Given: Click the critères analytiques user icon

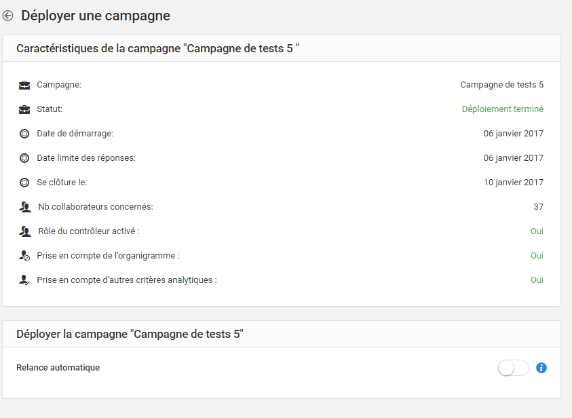Looking at the screenshot, I should coord(24,280).
